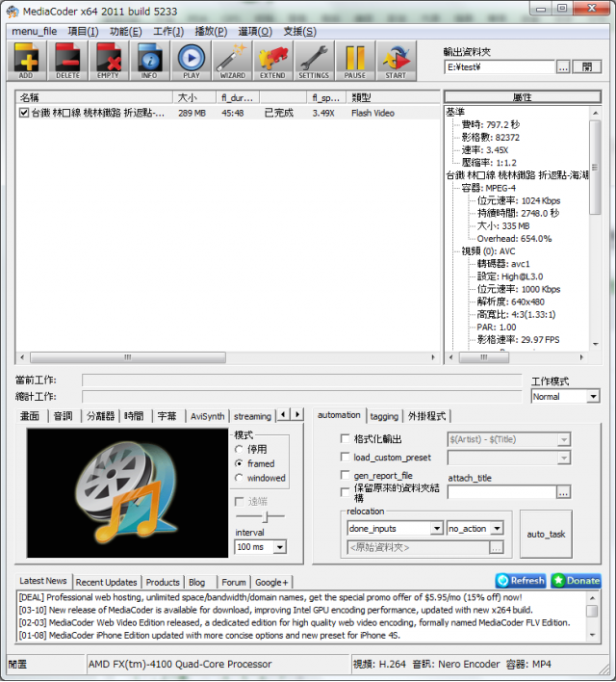Click the MediaCoder title bar app icon
The width and height of the screenshot is (616, 682).
click(x=13, y=12)
